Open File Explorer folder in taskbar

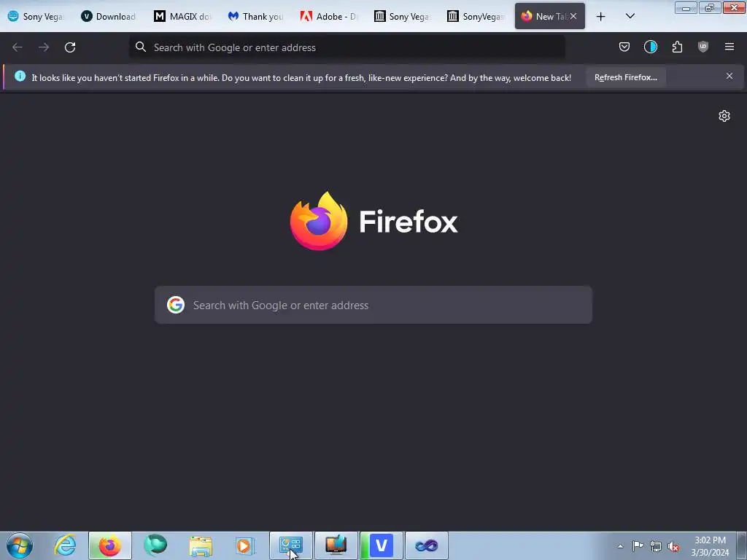(x=201, y=545)
